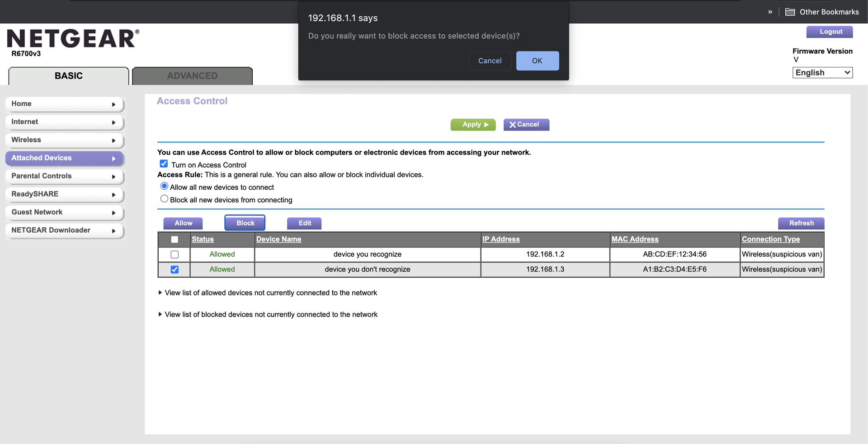Click MAC address AB:CD:EF:12:34:56

(x=675, y=254)
